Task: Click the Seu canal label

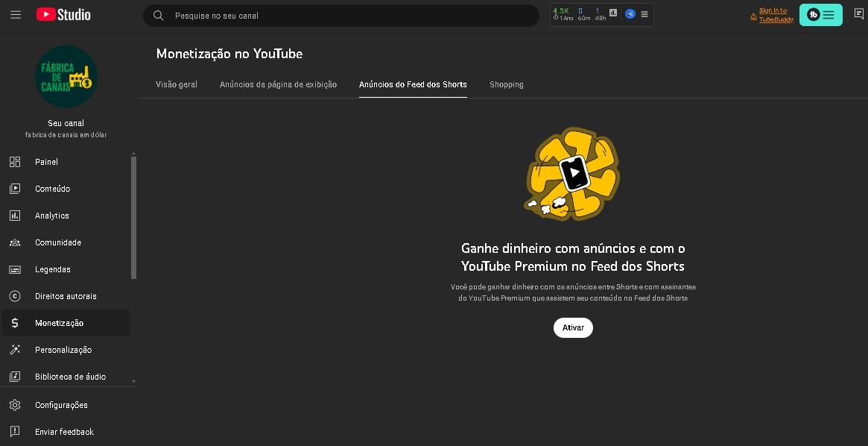Action: click(x=66, y=123)
